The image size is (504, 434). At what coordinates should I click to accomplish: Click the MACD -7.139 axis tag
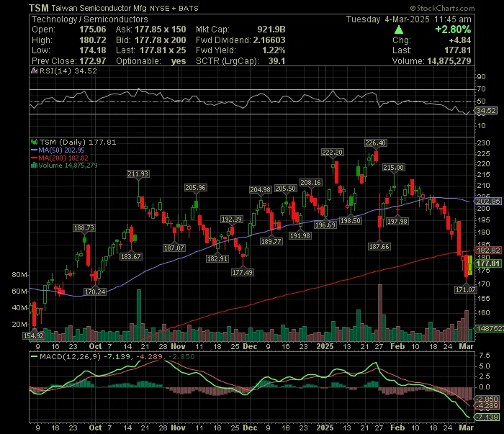coord(487,417)
